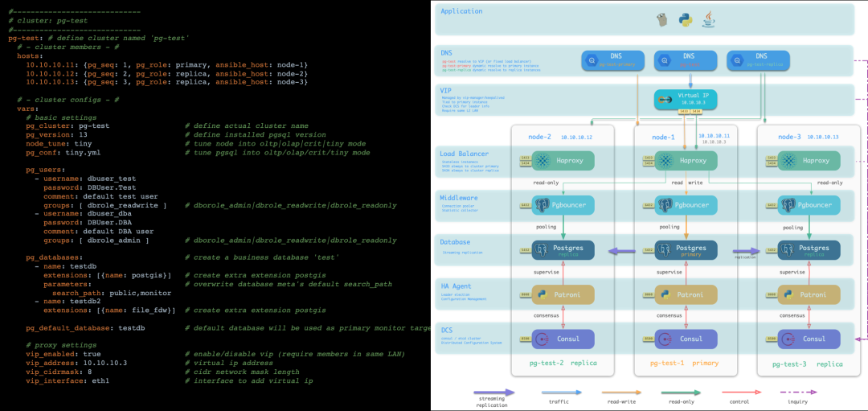This screenshot has width=868, height=411.
Task: Click the 'Load Balancer' layer heading
Action: [x=465, y=154]
